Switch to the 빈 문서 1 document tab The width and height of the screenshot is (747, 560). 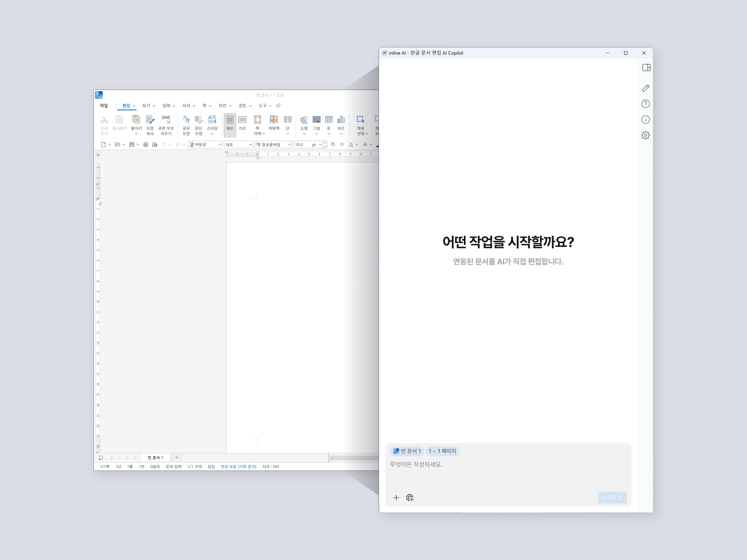[155, 458]
